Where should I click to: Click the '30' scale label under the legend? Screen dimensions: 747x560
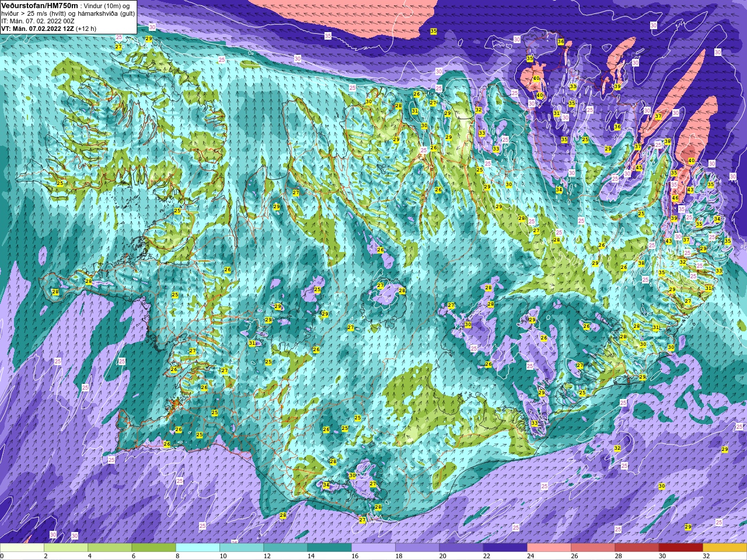pos(662,556)
